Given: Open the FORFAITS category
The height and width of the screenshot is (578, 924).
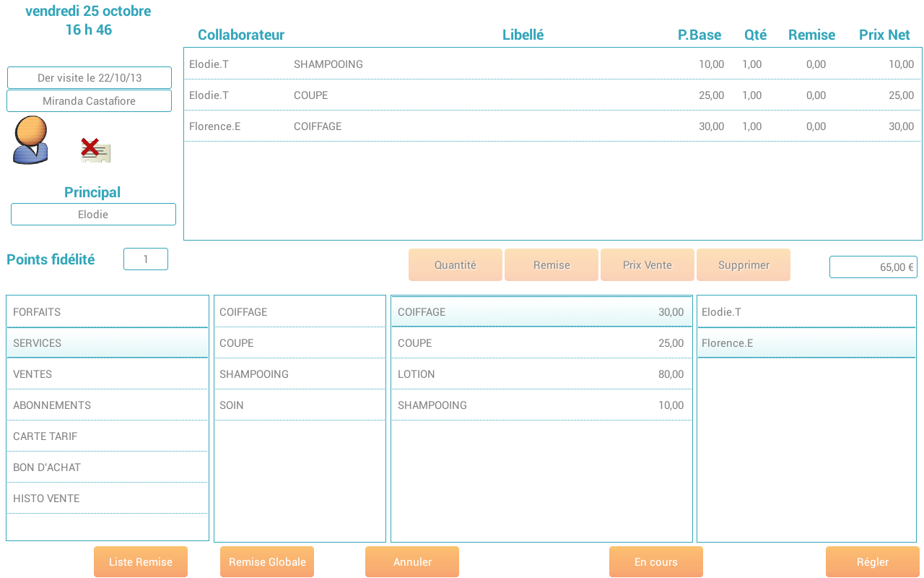Looking at the screenshot, I should (107, 312).
